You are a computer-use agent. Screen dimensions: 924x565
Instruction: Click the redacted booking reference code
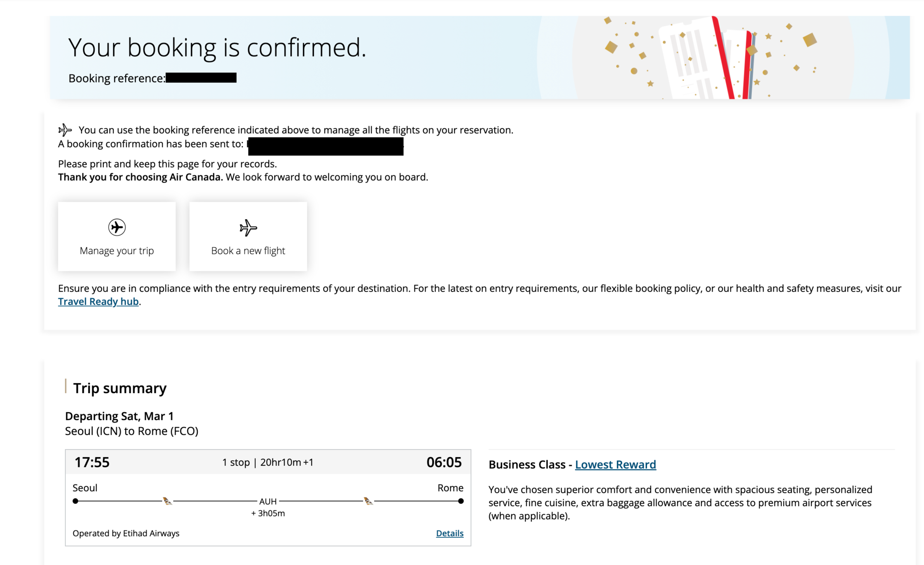click(201, 78)
